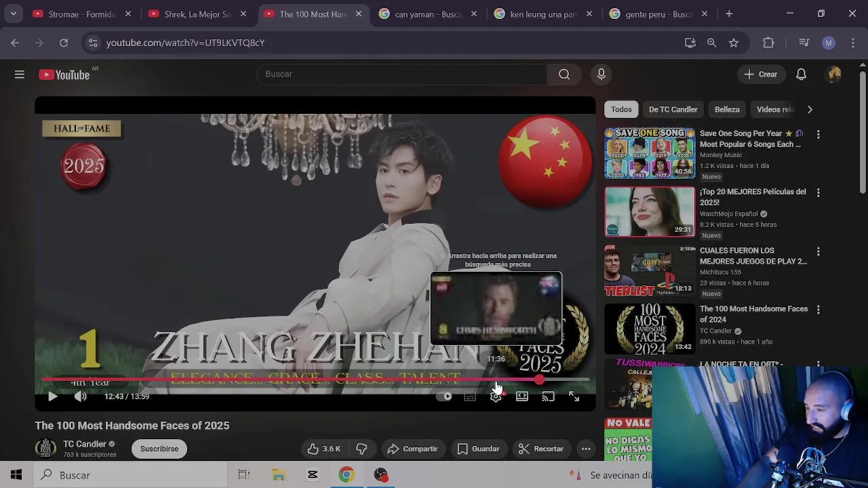Viewport: 868px width, 488px height.
Task: Start voice search with microphone icon
Action: pos(601,74)
